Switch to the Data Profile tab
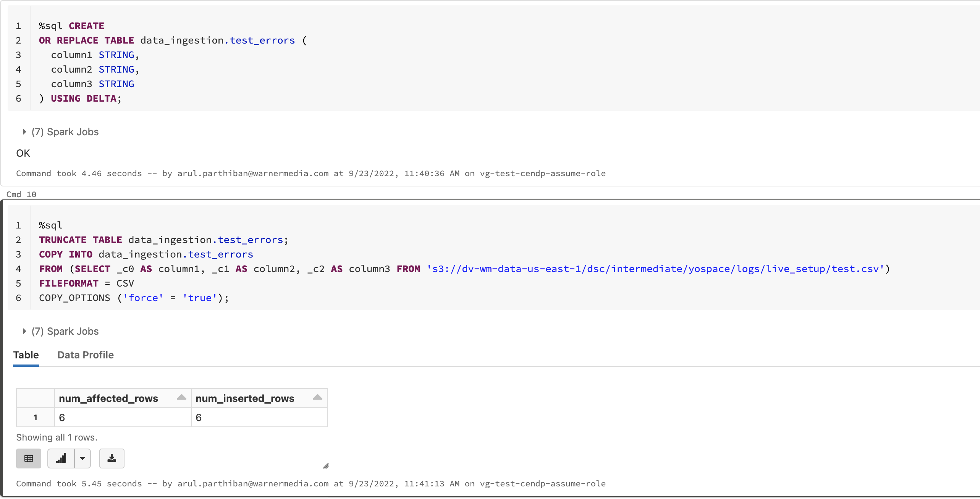This screenshot has width=980, height=499. click(85, 355)
